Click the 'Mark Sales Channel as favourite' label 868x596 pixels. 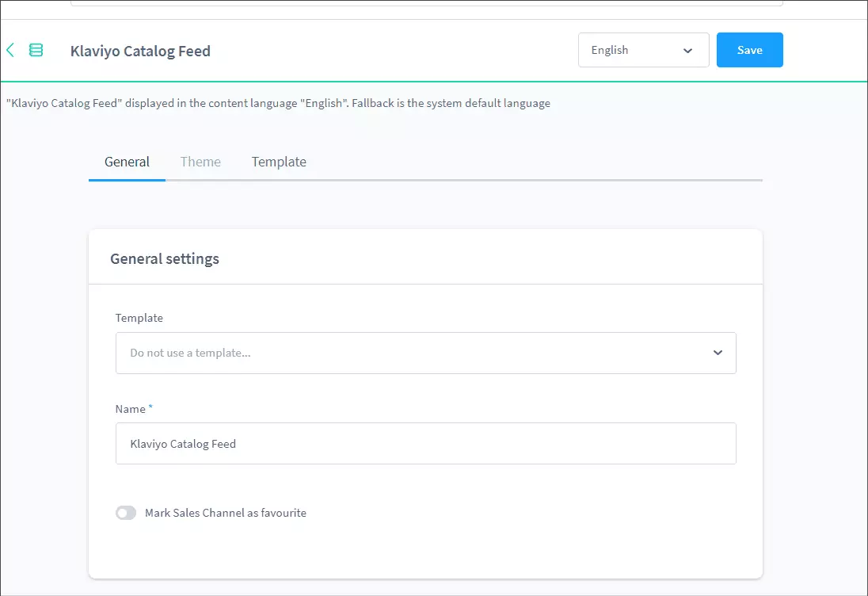[226, 513]
